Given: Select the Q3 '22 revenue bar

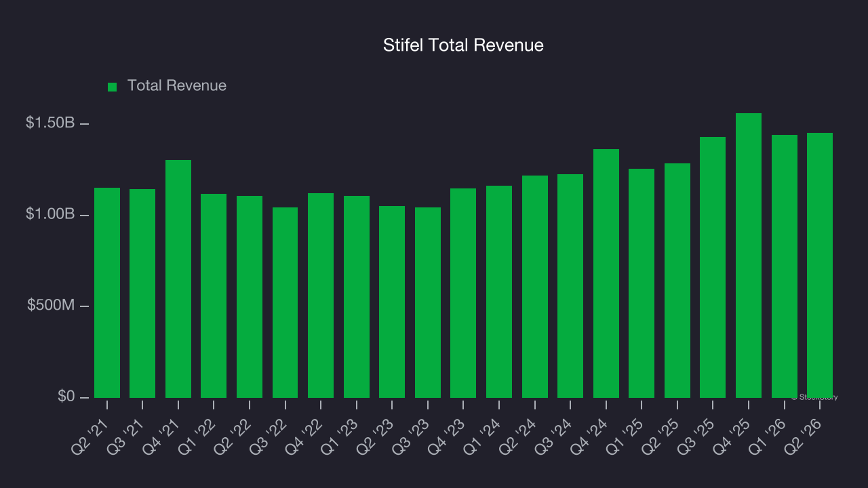Looking at the screenshot, I should [x=285, y=302].
